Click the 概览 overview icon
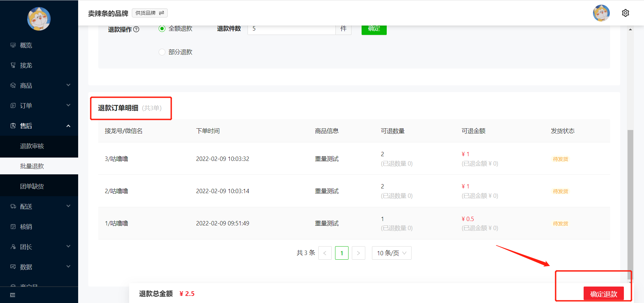644x303 pixels. [x=13, y=45]
